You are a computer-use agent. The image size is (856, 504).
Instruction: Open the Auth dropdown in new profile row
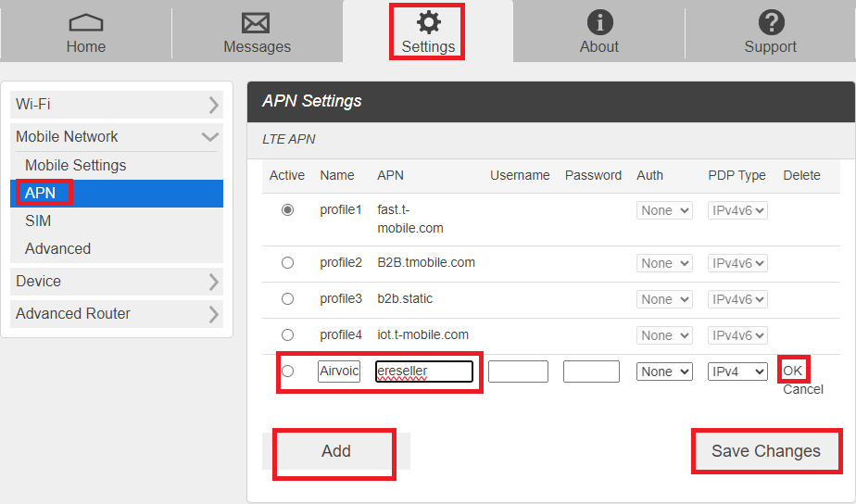point(664,372)
